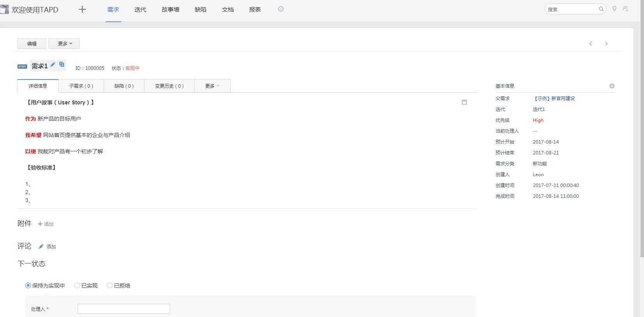Open the 缺陷 navigation tab
This screenshot has width=644, height=317.
tap(200, 9)
